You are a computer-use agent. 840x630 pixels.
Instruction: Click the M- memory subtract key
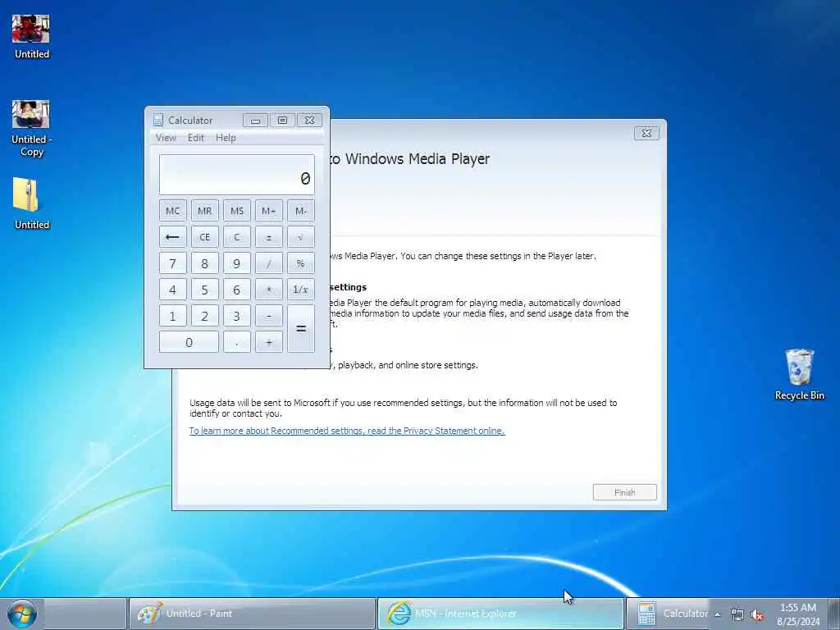pos(301,211)
